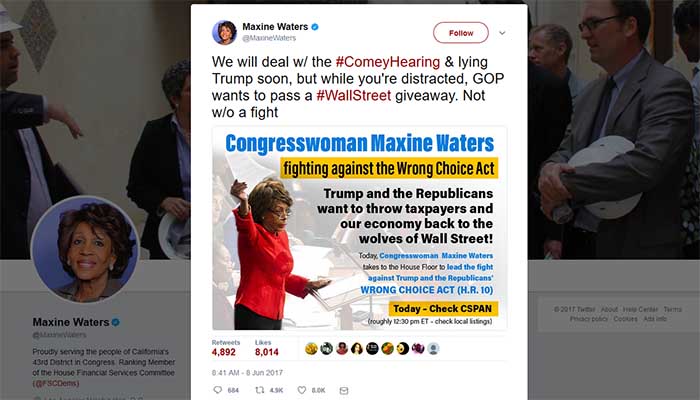The image size is (700, 400).
Task: Expand the tweet options chevron
Action: pos(502,33)
